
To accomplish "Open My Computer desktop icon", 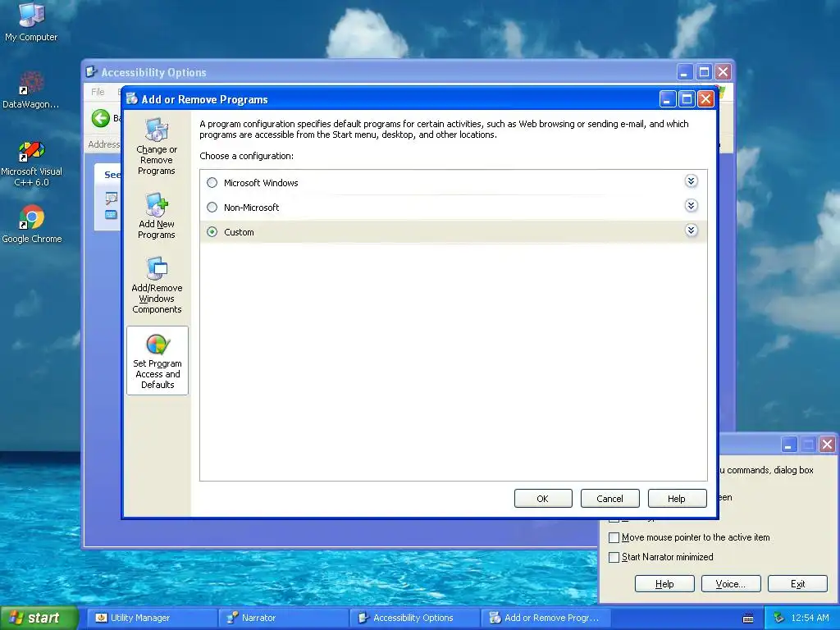I will 31,21.
